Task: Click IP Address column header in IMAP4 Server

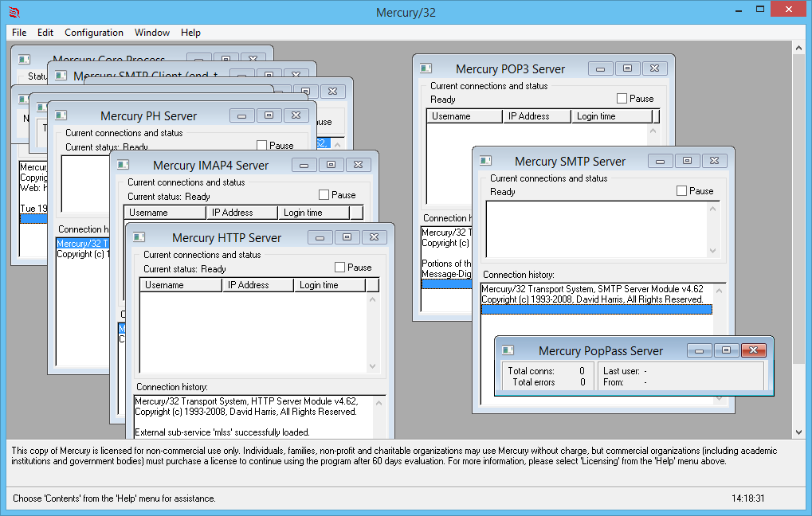Action: point(241,213)
